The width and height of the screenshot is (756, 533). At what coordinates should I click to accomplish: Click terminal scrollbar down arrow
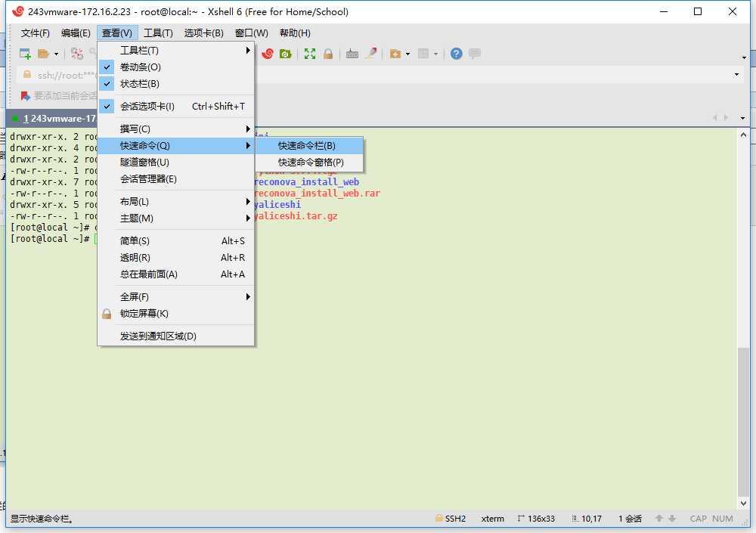pyautogui.click(x=743, y=504)
